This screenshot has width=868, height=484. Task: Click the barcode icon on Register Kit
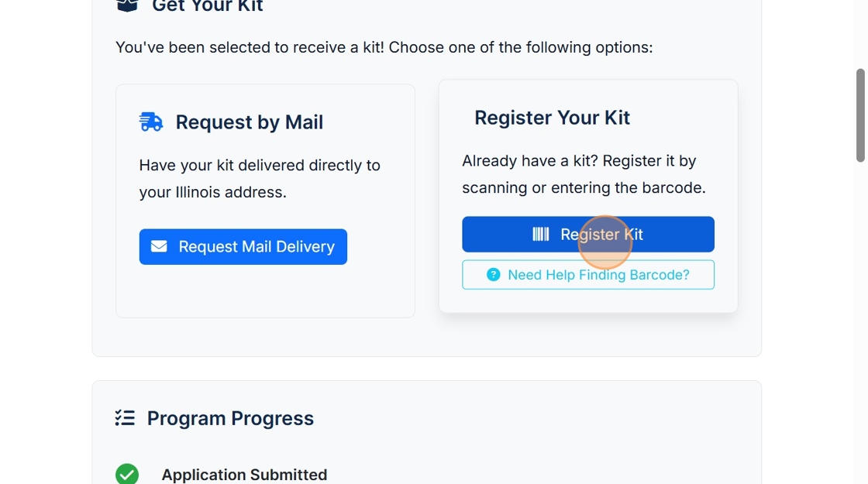click(541, 234)
